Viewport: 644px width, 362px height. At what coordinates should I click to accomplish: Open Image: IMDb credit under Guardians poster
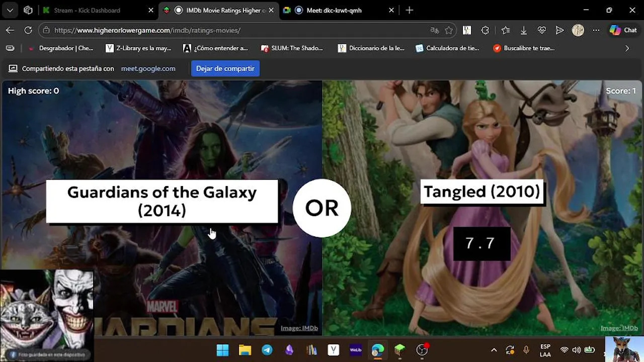pos(299,328)
